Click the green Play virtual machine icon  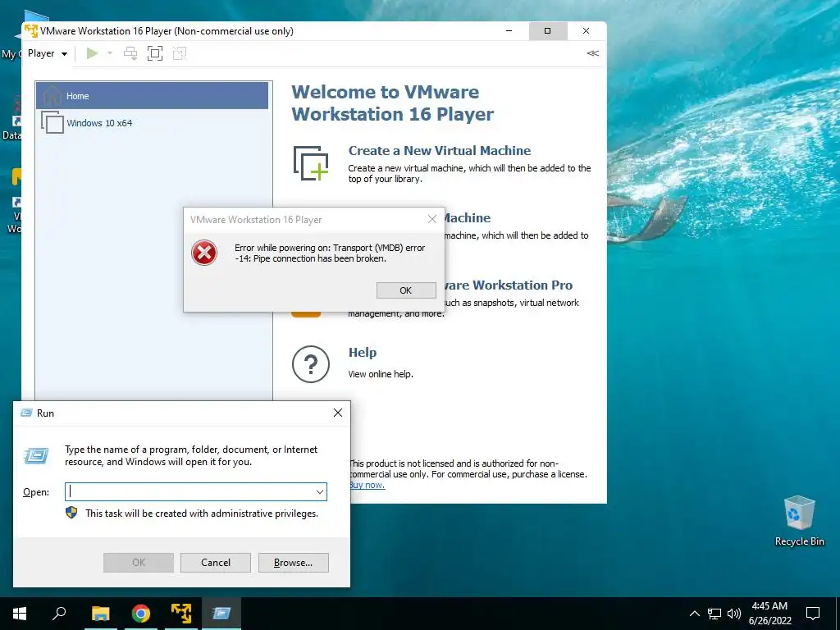pos(92,53)
